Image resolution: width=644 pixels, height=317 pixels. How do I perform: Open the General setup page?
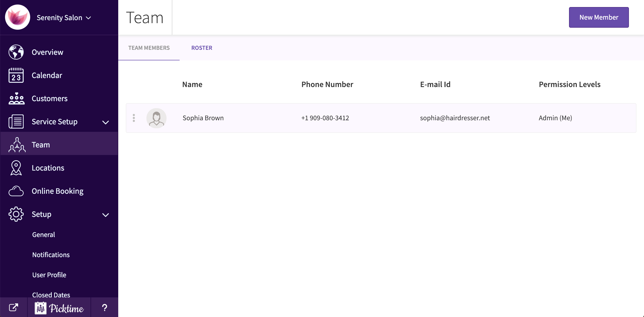point(44,235)
